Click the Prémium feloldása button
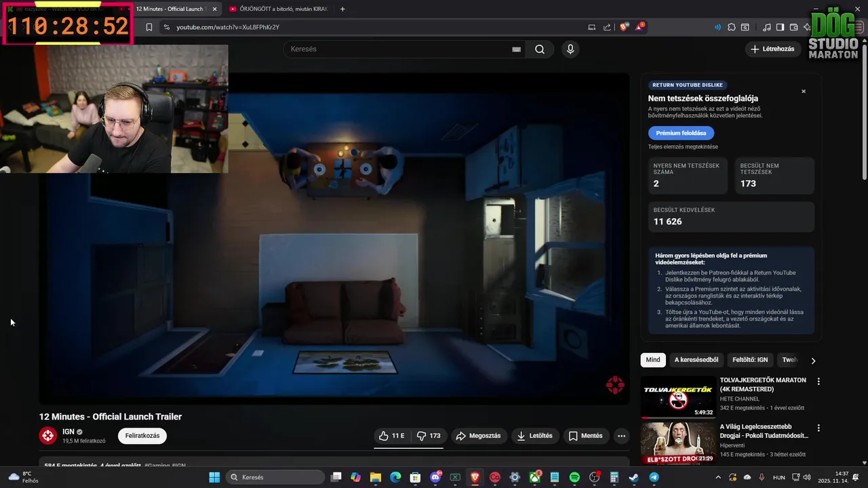868x488 pixels. coord(681,133)
